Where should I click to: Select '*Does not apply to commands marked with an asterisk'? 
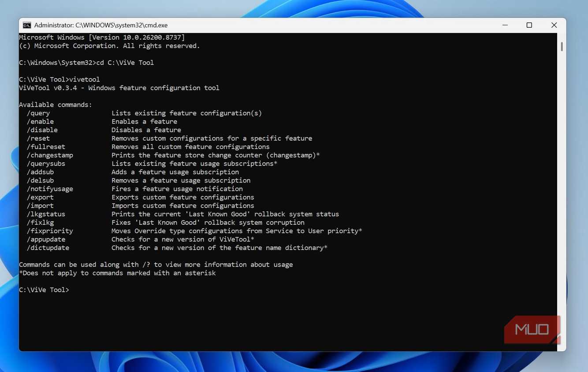coord(117,273)
